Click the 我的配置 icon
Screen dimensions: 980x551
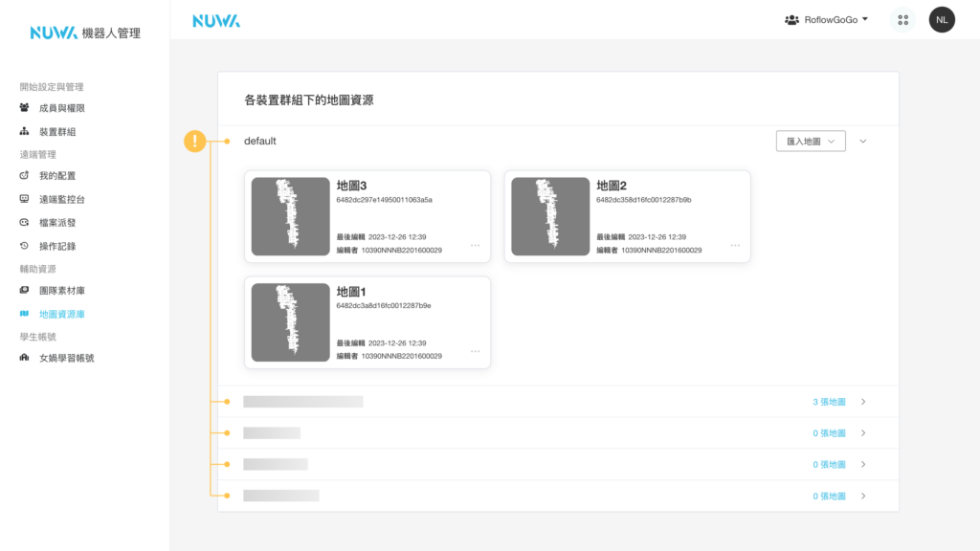(24, 176)
